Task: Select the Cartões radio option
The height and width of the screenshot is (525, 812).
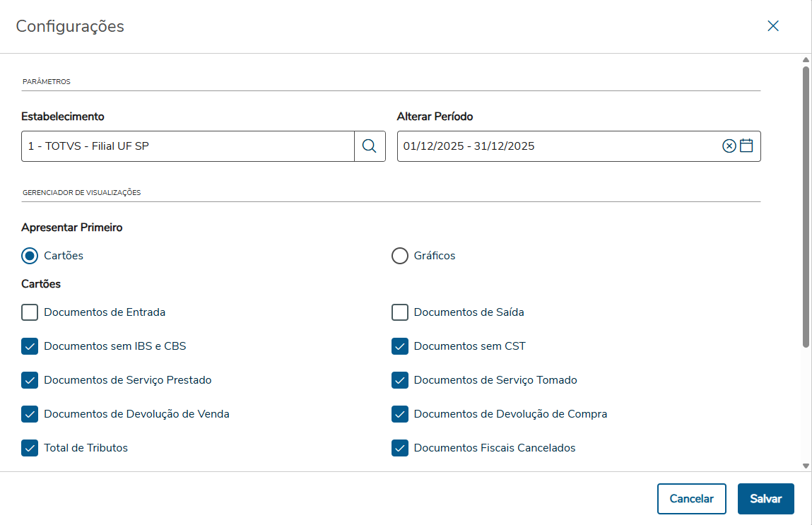Action: click(x=30, y=256)
